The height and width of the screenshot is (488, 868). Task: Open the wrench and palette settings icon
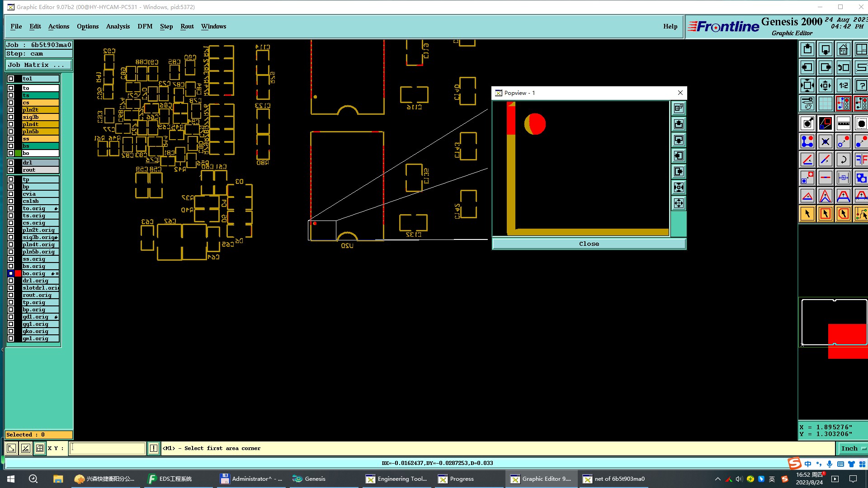click(x=807, y=103)
